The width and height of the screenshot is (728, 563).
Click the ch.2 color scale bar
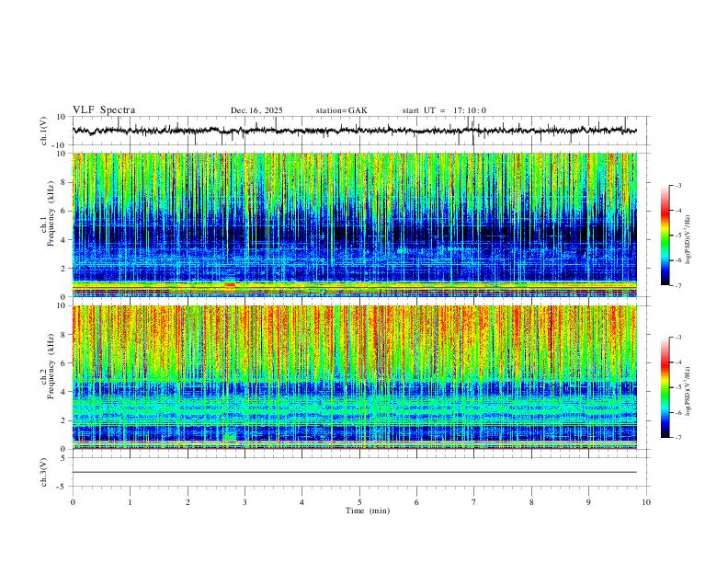point(665,387)
